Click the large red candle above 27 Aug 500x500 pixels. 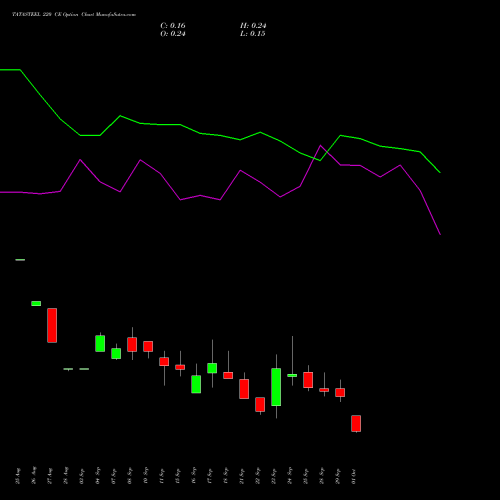(x=52, y=325)
